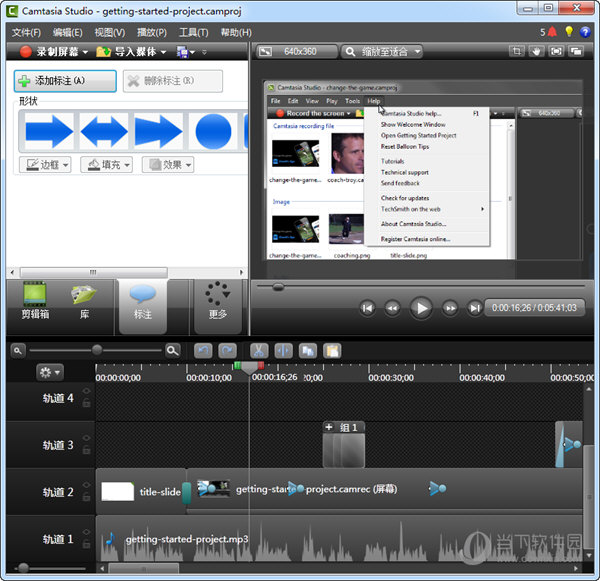600x581 pixels.
Task: Open the Help (帮助) menu
Action: coord(236,33)
